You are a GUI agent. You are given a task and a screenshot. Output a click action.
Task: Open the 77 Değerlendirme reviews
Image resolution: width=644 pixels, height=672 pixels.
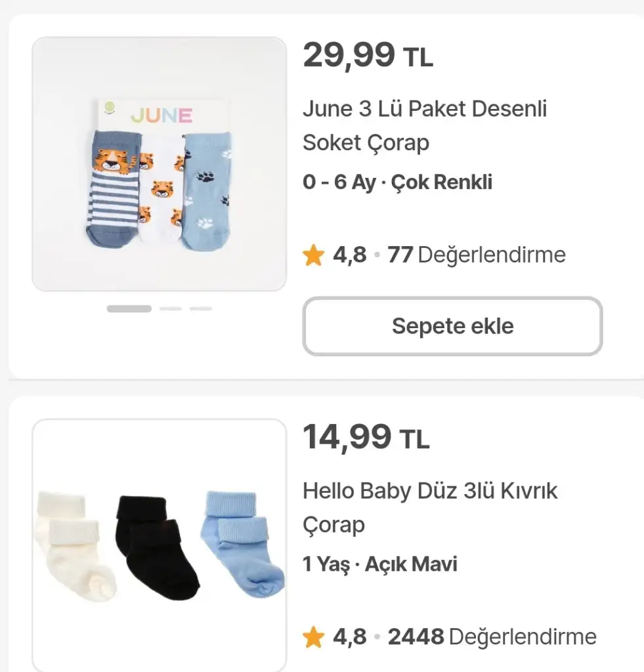click(477, 255)
